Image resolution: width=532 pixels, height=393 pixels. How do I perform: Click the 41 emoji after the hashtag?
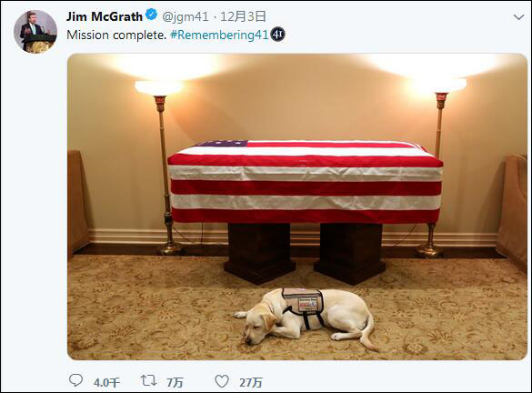[277, 35]
